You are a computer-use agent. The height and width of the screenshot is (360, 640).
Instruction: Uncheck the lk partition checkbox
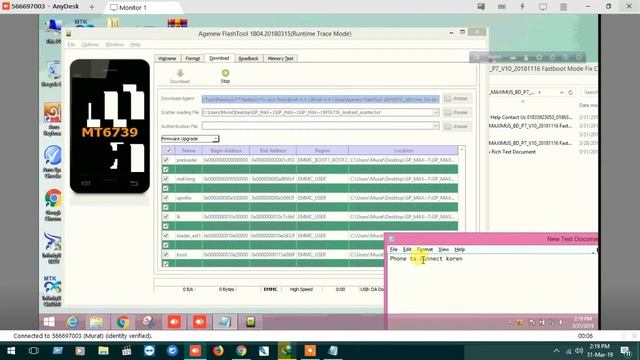166,216
